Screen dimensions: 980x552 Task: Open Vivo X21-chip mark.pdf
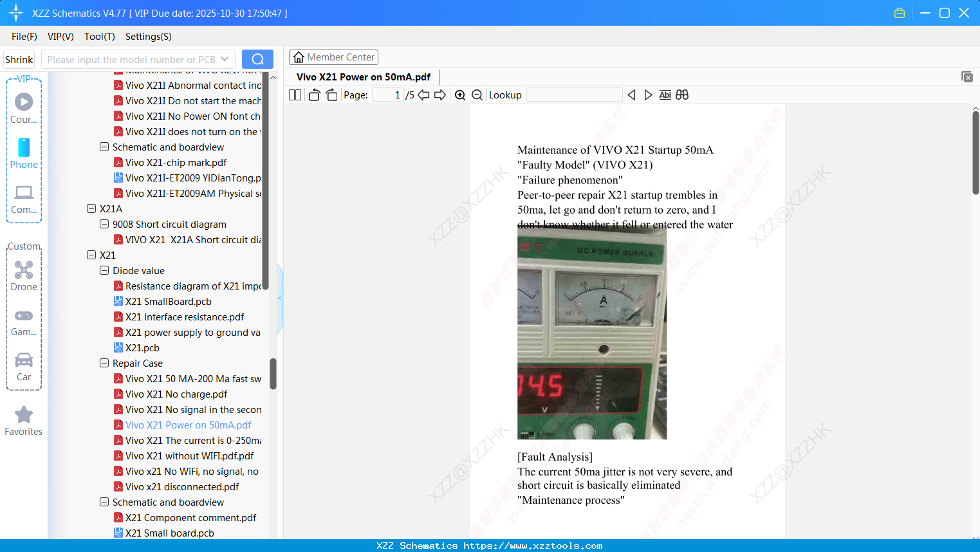170,162
